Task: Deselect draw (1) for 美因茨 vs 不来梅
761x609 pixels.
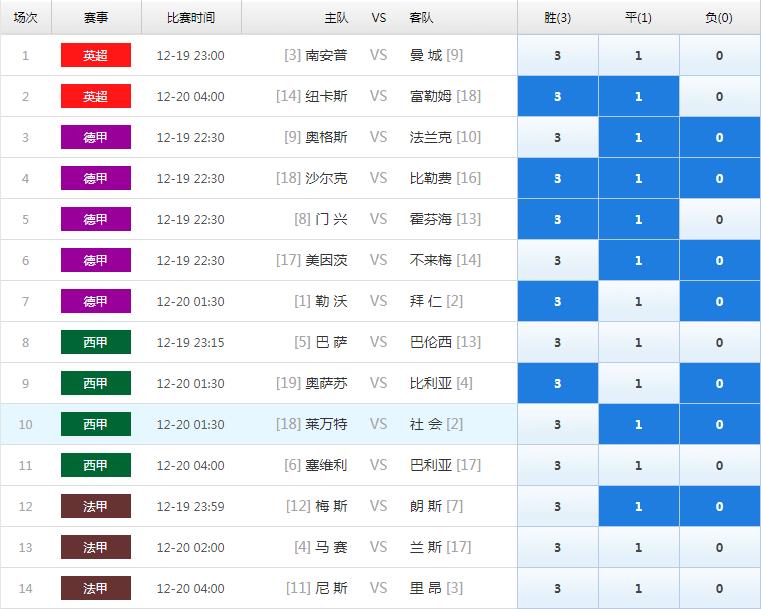Action: pos(639,260)
